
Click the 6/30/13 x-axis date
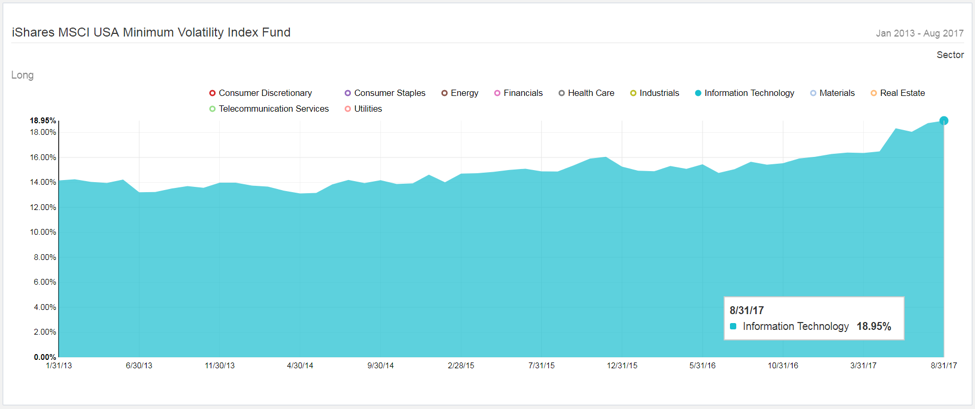click(x=139, y=365)
